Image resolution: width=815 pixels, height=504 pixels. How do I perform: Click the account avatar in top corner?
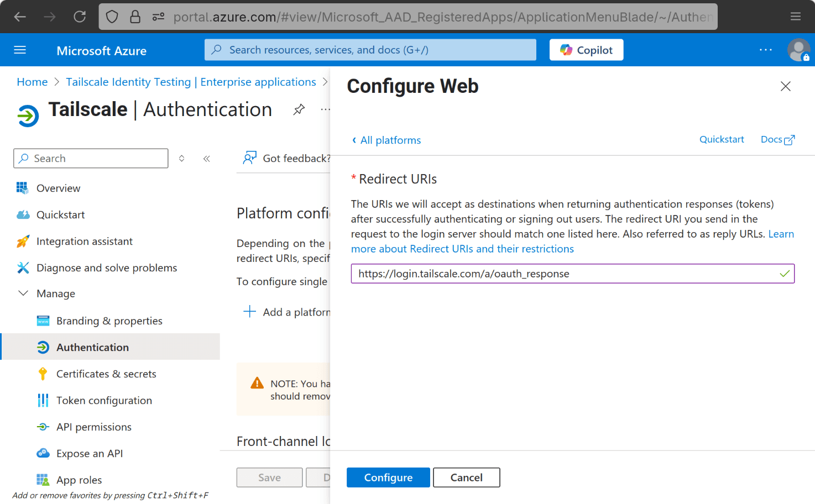[798, 50]
